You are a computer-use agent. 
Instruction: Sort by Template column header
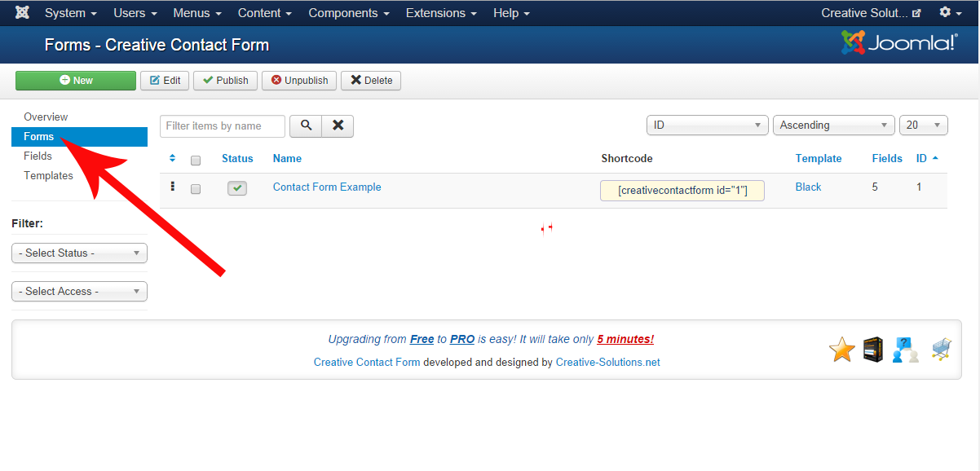pyautogui.click(x=819, y=159)
